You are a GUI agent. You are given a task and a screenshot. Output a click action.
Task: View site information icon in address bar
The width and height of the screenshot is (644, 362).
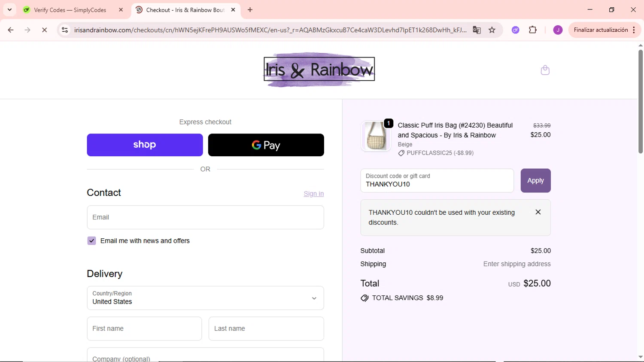coord(65,30)
